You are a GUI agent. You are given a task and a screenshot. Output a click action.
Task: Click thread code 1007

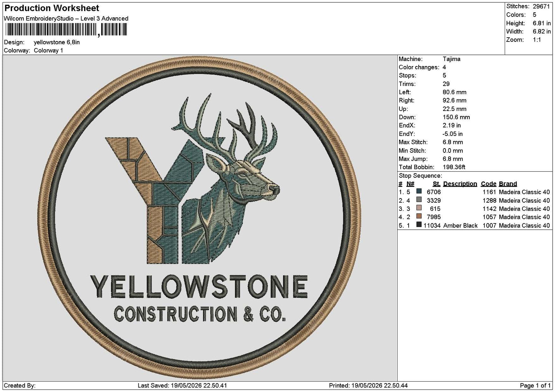[489, 226]
